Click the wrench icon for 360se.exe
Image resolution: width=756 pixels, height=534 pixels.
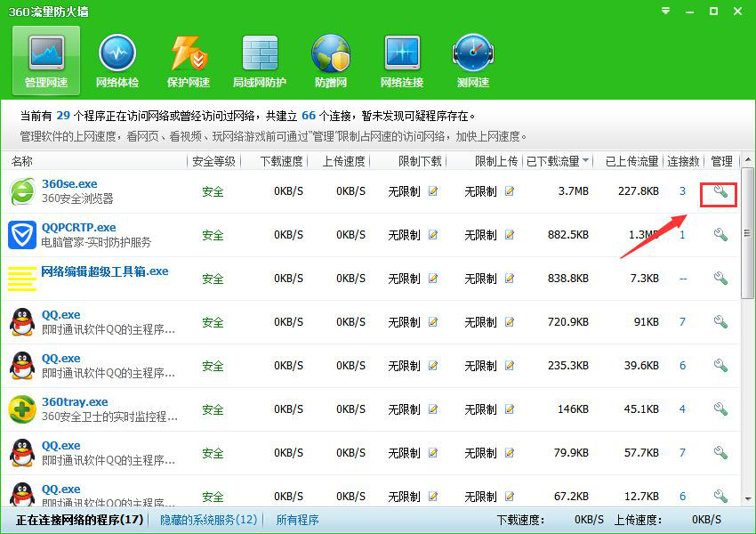(x=720, y=191)
